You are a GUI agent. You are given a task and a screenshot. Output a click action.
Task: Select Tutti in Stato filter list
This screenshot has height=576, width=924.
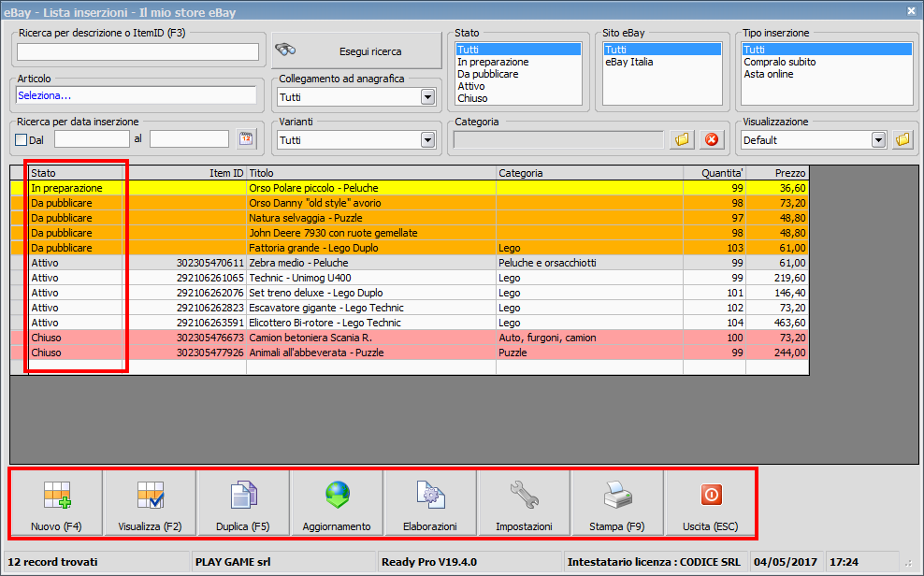518,50
